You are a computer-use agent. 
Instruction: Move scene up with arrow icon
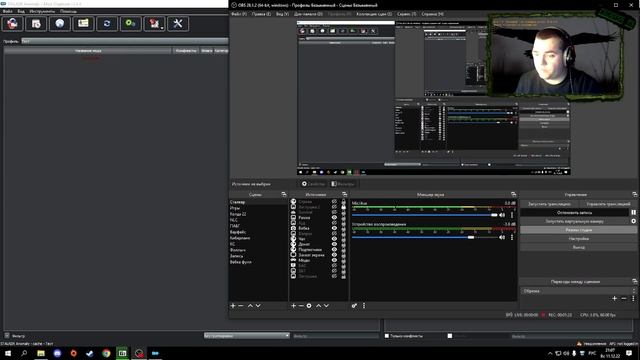click(250, 306)
